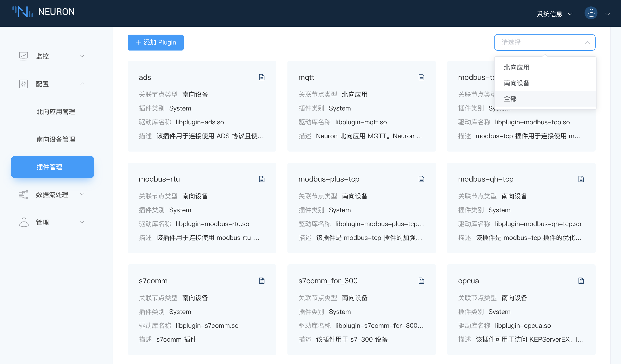Click the s7comm_for_300 plugin title
The width and height of the screenshot is (621, 364).
[328, 281]
